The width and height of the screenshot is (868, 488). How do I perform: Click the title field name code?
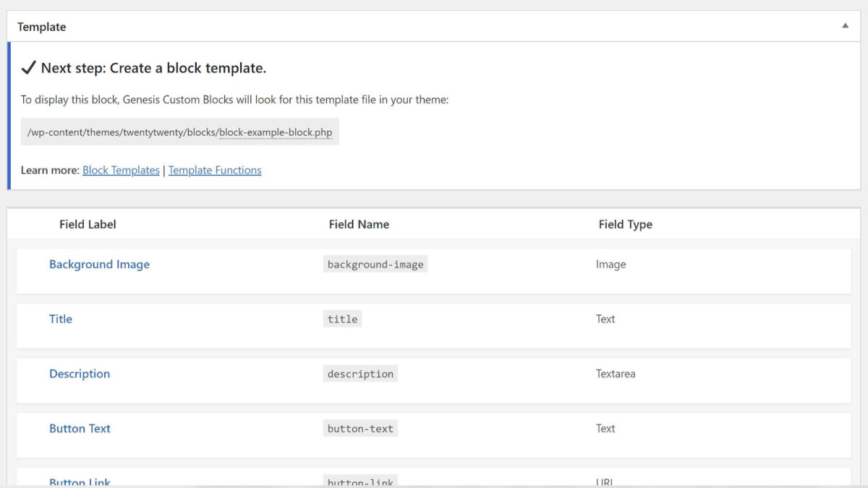pos(342,319)
